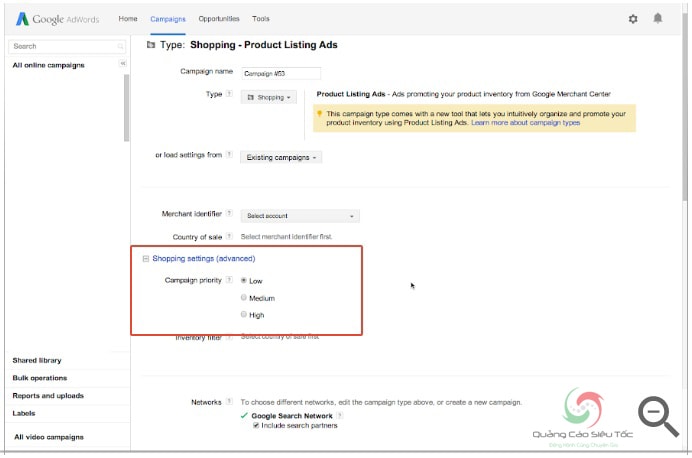Select All online campaigns in sidebar
Image resolution: width=692 pixels, height=458 pixels.
49,65
